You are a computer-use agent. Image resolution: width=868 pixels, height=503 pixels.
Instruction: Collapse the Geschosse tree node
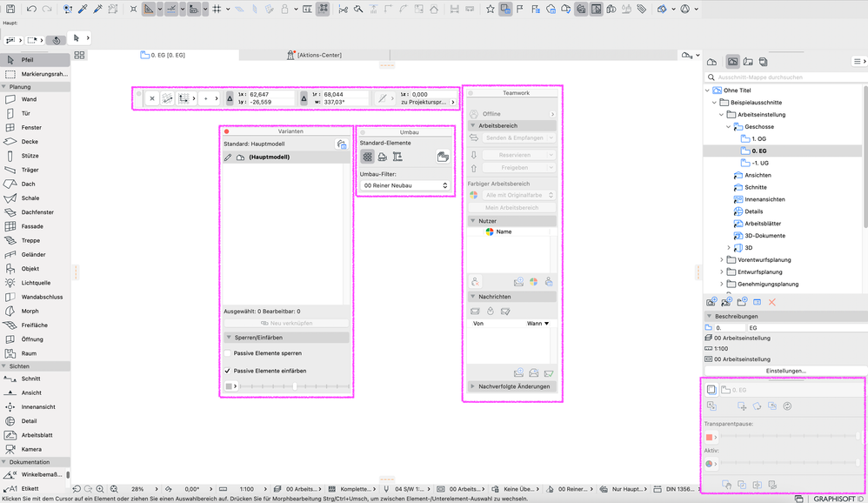pyautogui.click(x=729, y=127)
